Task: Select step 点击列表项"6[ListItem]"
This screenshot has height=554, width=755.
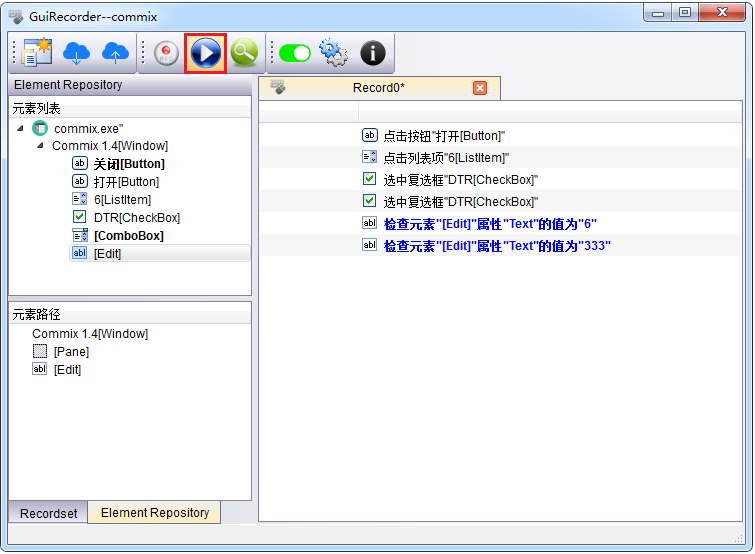Action: coord(446,158)
